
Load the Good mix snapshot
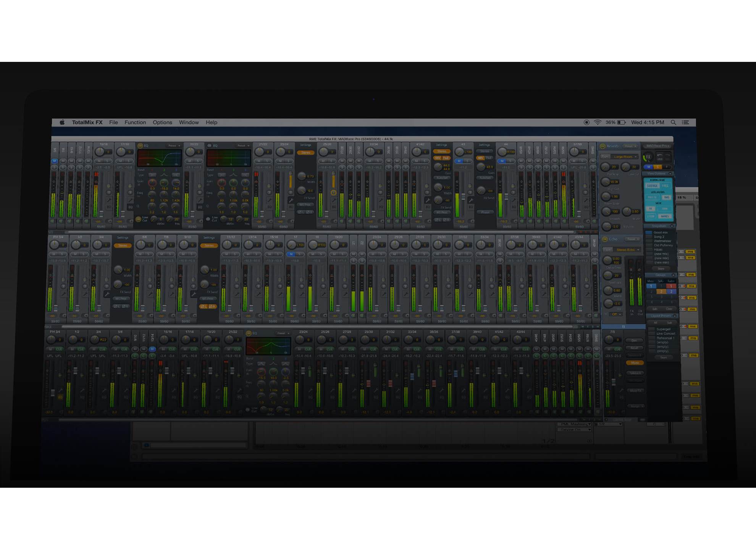[661, 233]
